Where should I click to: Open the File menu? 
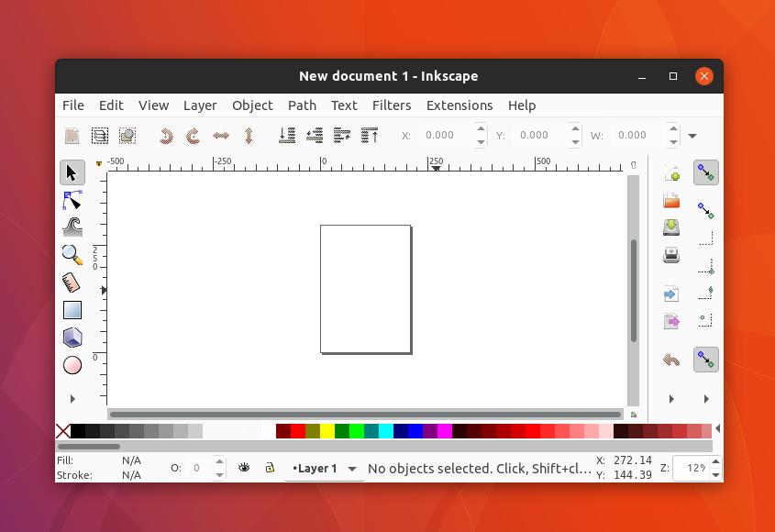click(x=73, y=105)
